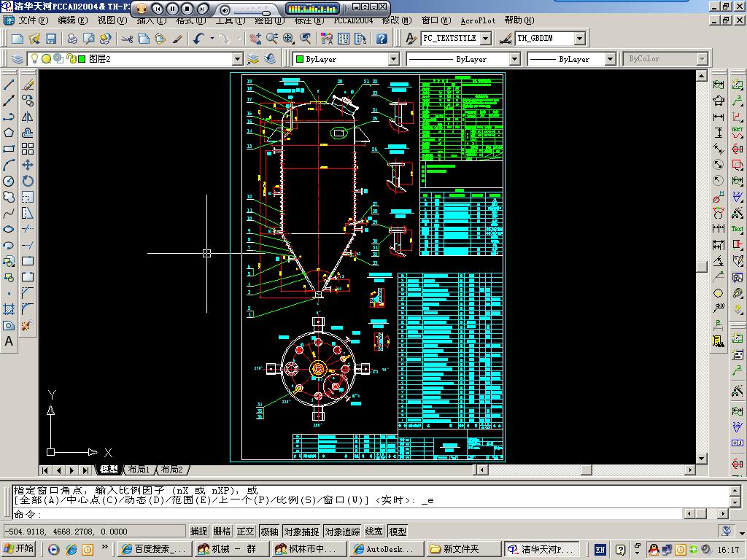Click the 命令: command line input
Screen dimensions: 747x560
[x=348, y=514]
